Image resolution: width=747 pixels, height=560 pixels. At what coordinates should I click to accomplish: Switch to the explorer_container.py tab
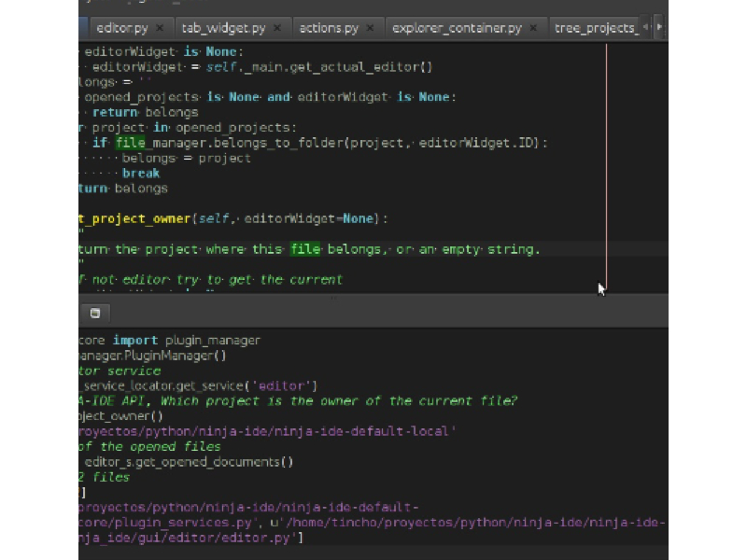[457, 28]
